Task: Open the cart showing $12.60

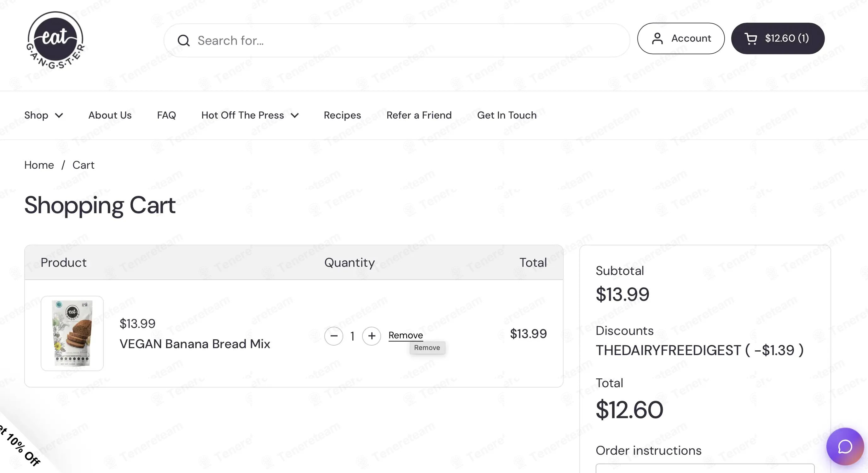Action: [778, 38]
